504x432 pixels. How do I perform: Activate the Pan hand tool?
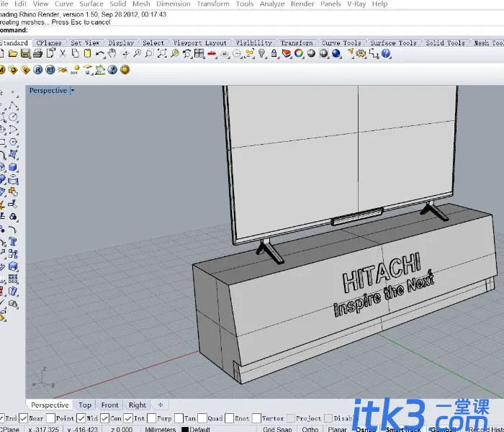tap(112, 54)
